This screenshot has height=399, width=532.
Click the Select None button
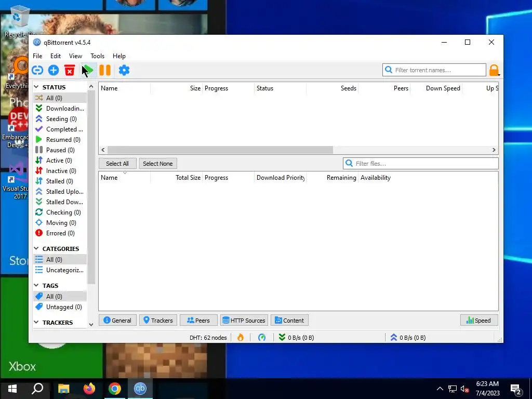pos(158,164)
